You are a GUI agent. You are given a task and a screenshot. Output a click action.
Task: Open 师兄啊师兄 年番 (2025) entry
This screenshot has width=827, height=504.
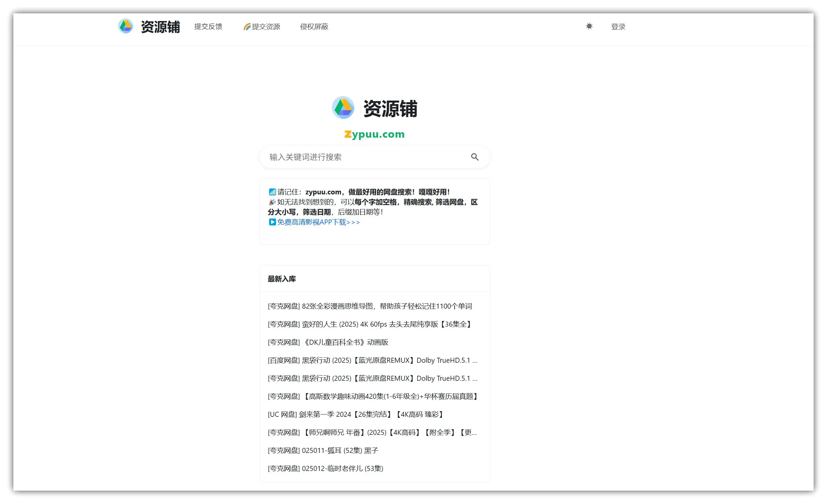click(372, 433)
